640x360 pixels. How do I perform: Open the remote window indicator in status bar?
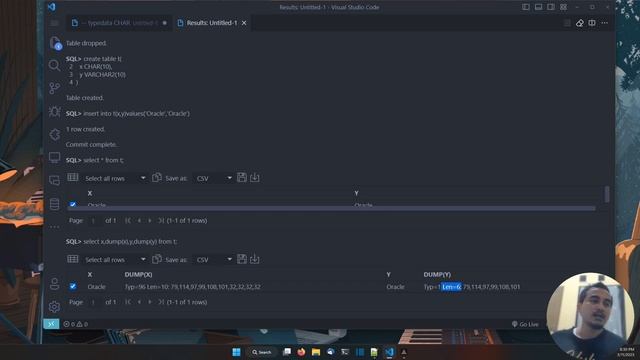pos(51,324)
